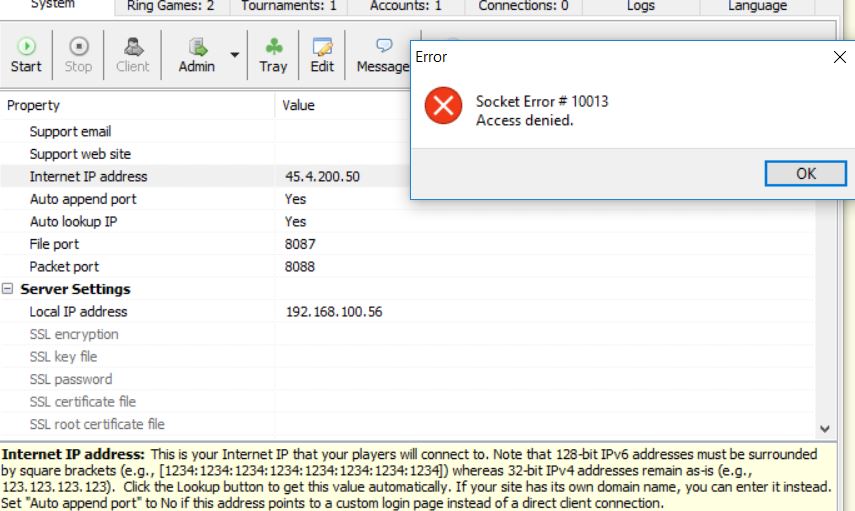
Task: Click the Yes value for Auto lookup IP
Action: pyautogui.click(x=295, y=221)
